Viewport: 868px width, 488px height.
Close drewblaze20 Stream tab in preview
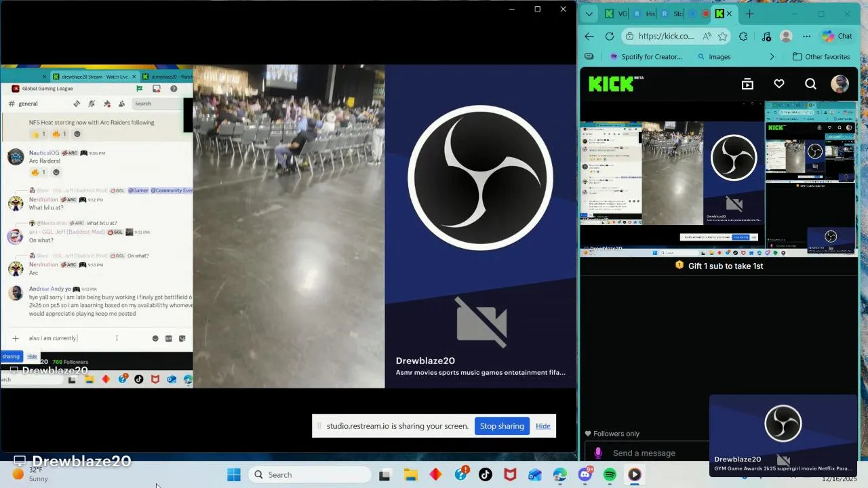click(x=134, y=77)
